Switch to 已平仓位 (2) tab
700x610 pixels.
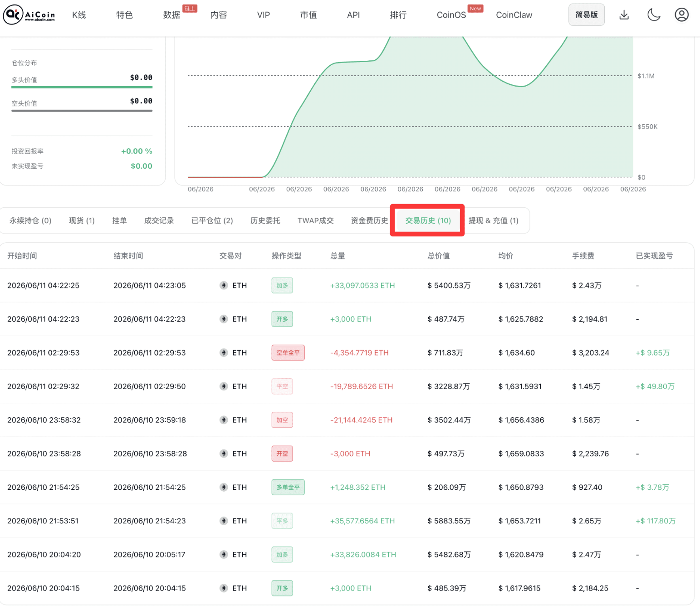[212, 220]
